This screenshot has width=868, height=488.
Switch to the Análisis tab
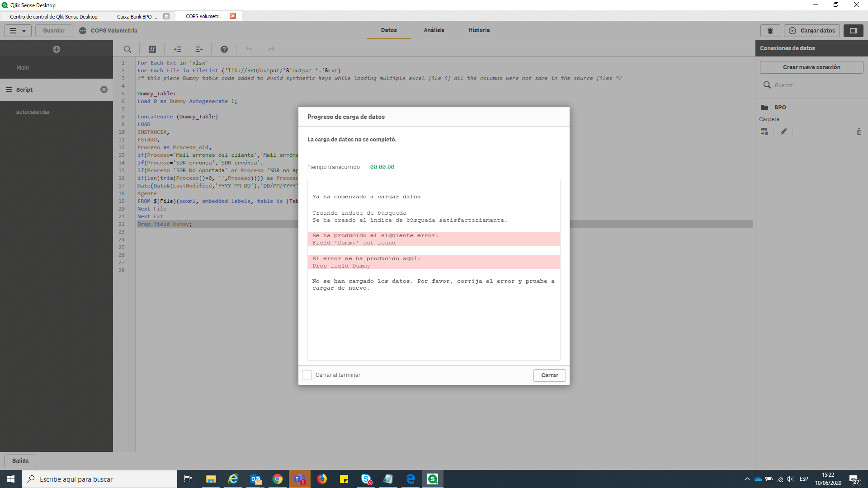(x=434, y=30)
